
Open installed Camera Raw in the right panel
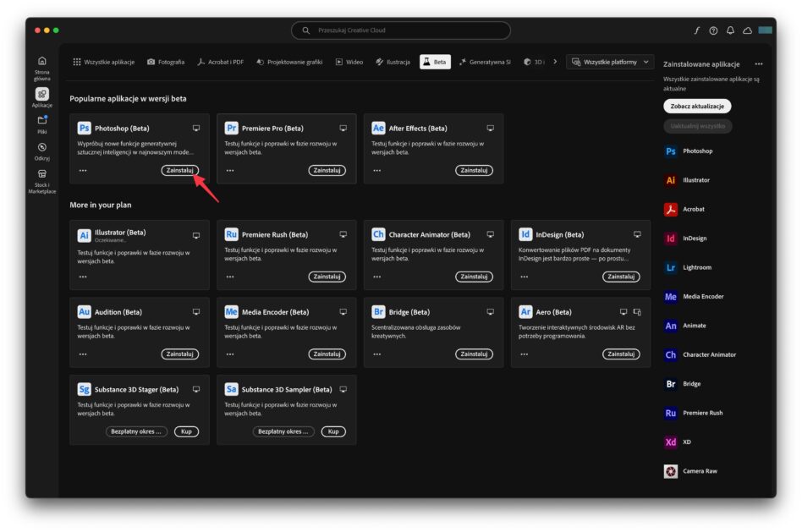(x=690, y=471)
